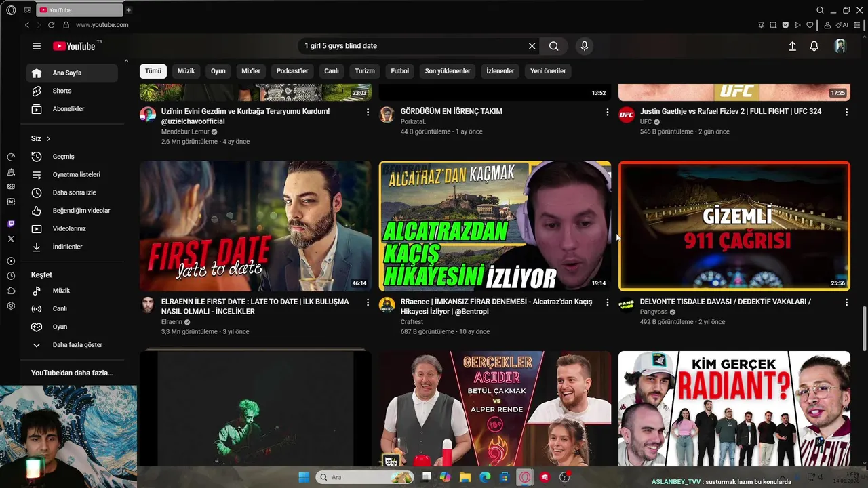Open the UFC channel avatar
The image size is (868, 488).
coord(627,115)
